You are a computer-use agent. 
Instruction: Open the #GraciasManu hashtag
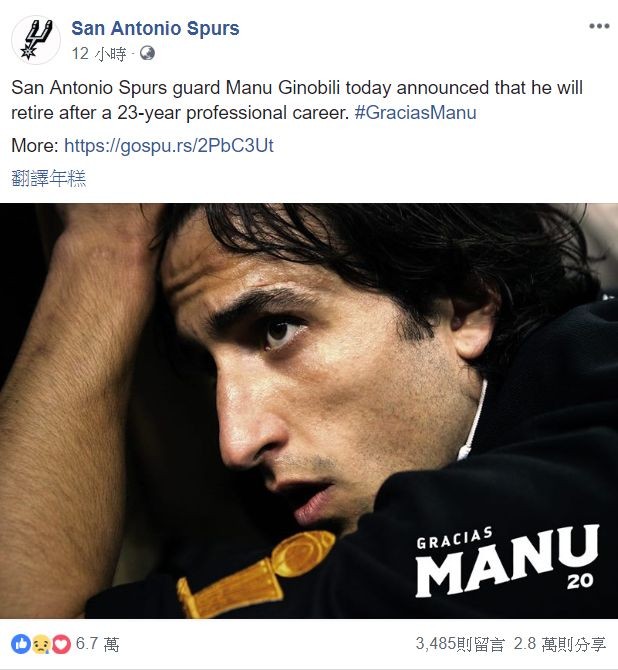[415, 113]
